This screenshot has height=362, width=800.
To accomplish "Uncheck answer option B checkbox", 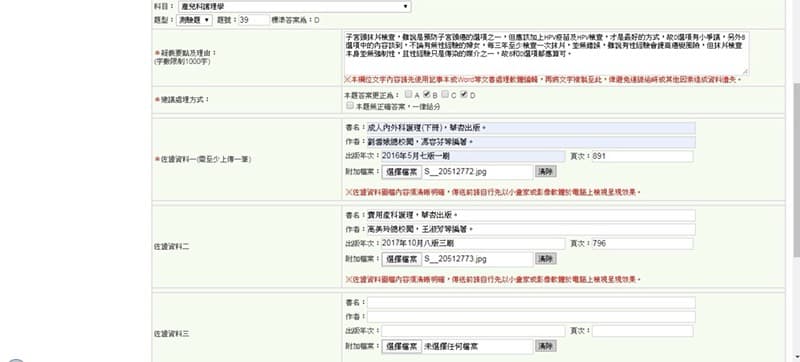I will (427, 94).
